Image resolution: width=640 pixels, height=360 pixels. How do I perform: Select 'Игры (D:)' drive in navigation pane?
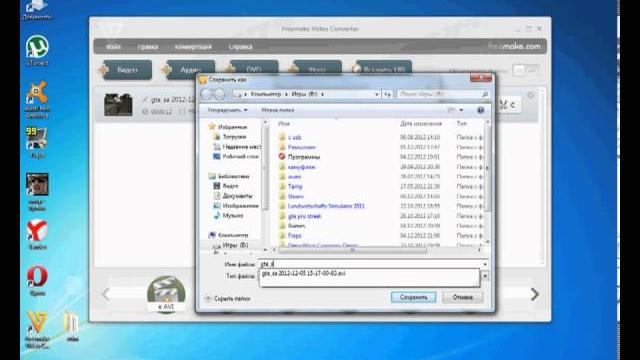click(x=231, y=245)
